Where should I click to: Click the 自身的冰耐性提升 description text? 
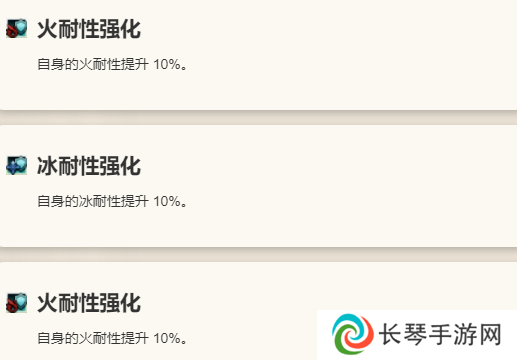click(93, 201)
